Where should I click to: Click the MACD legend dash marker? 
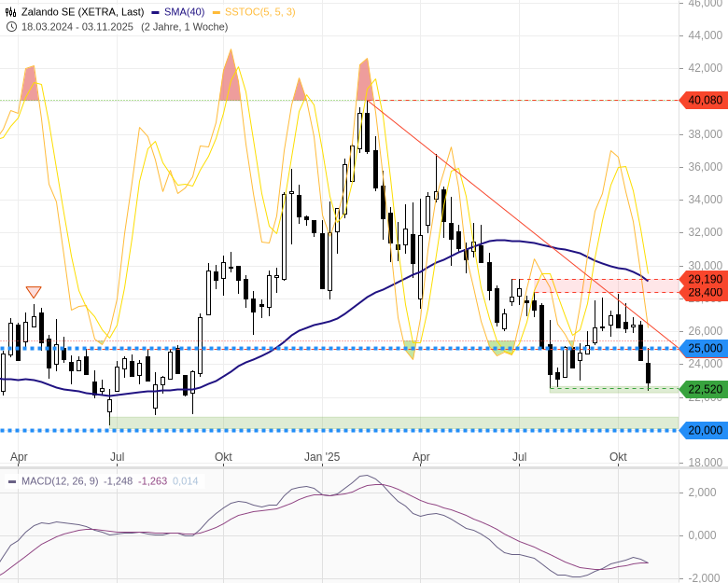click(x=11, y=481)
